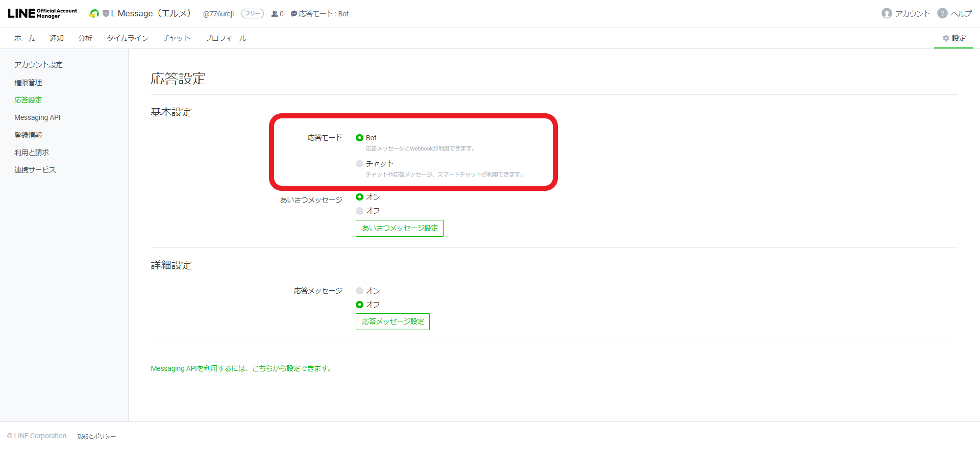Click the settings gear icon
Image resolution: width=980 pixels, height=449 pixels.
click(x=946, y=38)
